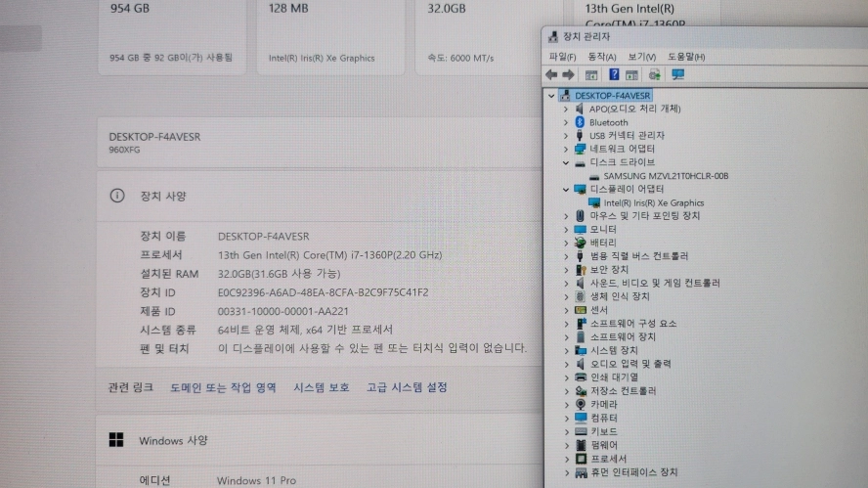Click the Windows logo beside Windows 사양

[x=116, y=440]
